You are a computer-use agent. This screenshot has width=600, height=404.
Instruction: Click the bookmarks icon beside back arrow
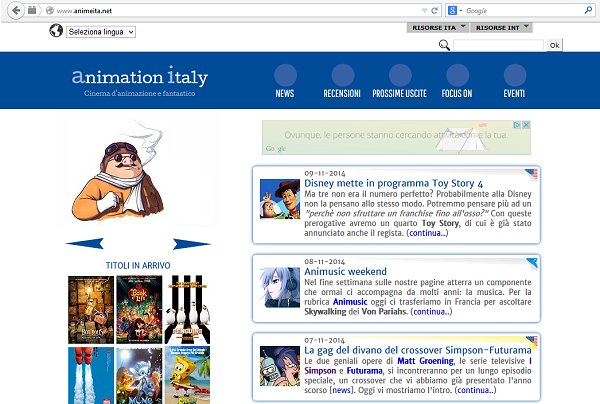pos(32,10)
